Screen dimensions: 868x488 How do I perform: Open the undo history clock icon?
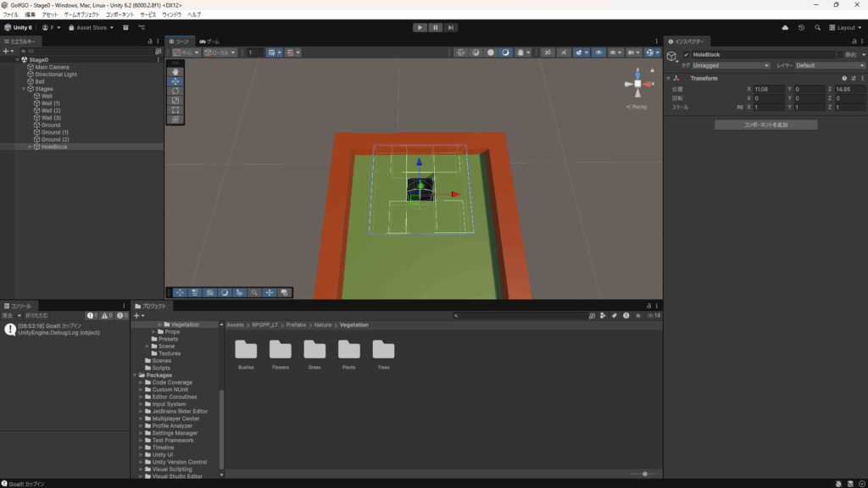pos(801,27)
